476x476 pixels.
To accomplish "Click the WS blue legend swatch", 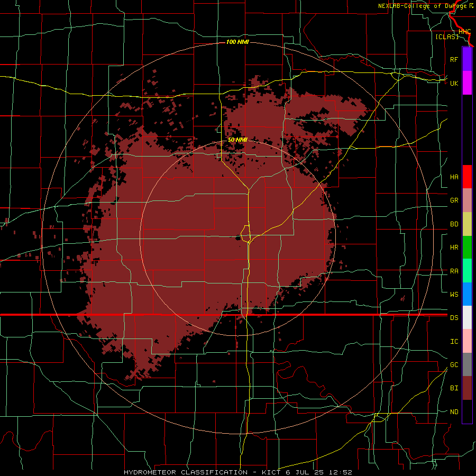I will (467, 294).
